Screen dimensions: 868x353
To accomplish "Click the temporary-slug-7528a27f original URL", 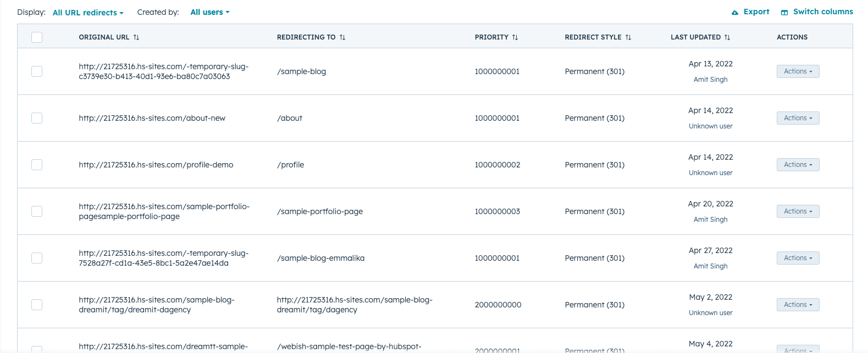I will click(164, 258).
